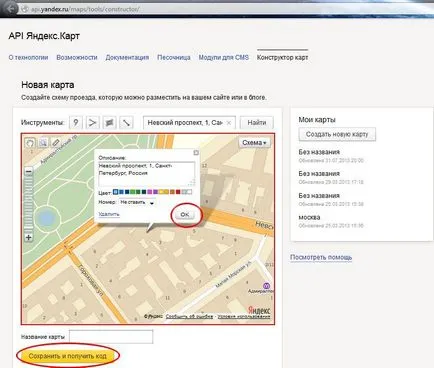Open the Песочница tab
The width and height of the screenshot is (434, 368).
click(174, 57)
